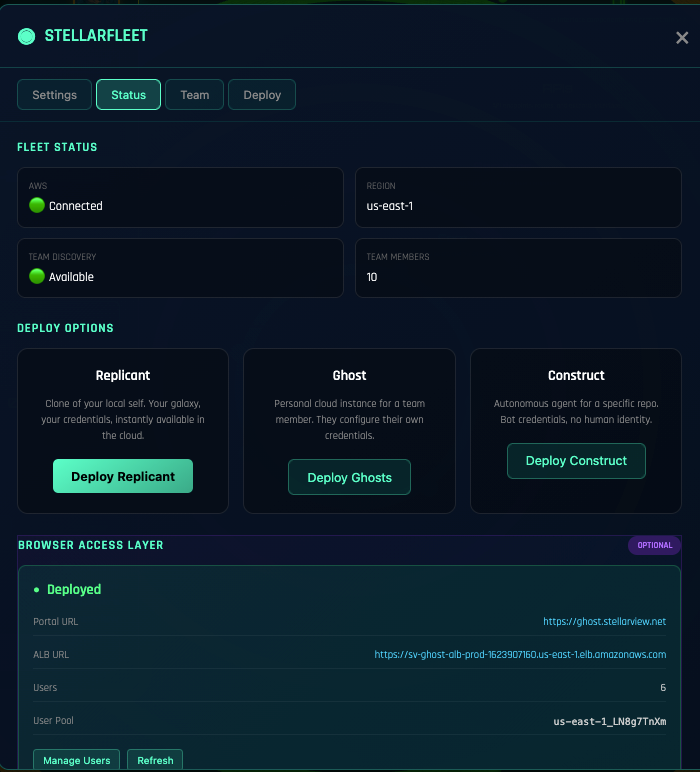The image size is (700, 772).
Task: Refresh the Browser Access Layer status
Action: click(155, 760)
